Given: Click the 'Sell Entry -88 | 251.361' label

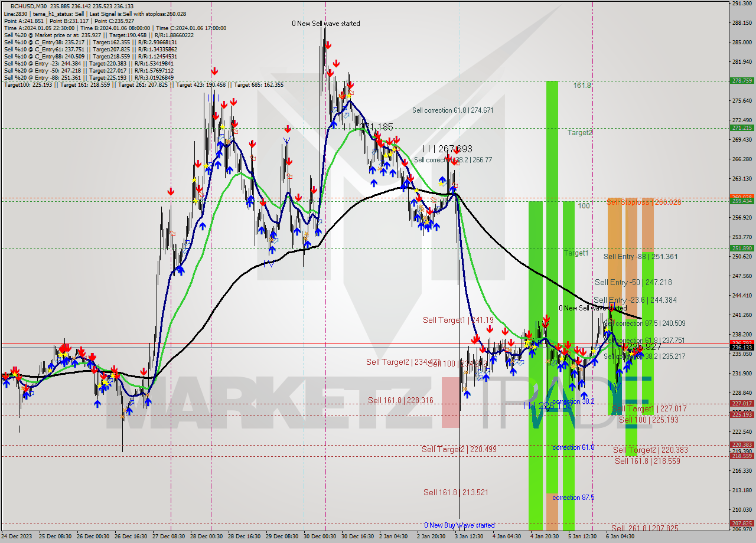Looking at the screenshot, I should (640, 257).
